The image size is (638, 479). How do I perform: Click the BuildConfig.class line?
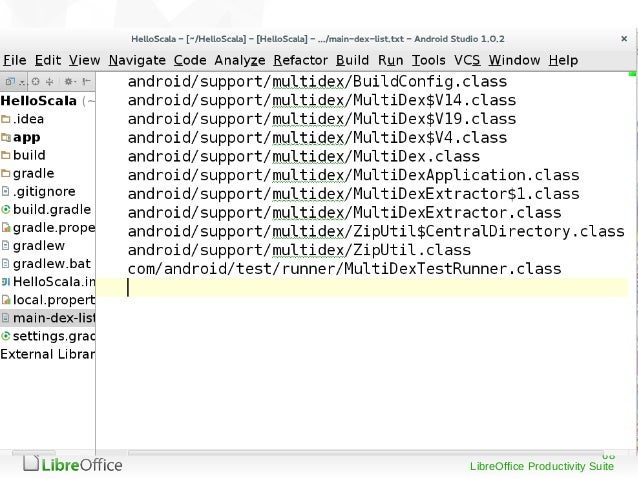click(x=317, y=81)
